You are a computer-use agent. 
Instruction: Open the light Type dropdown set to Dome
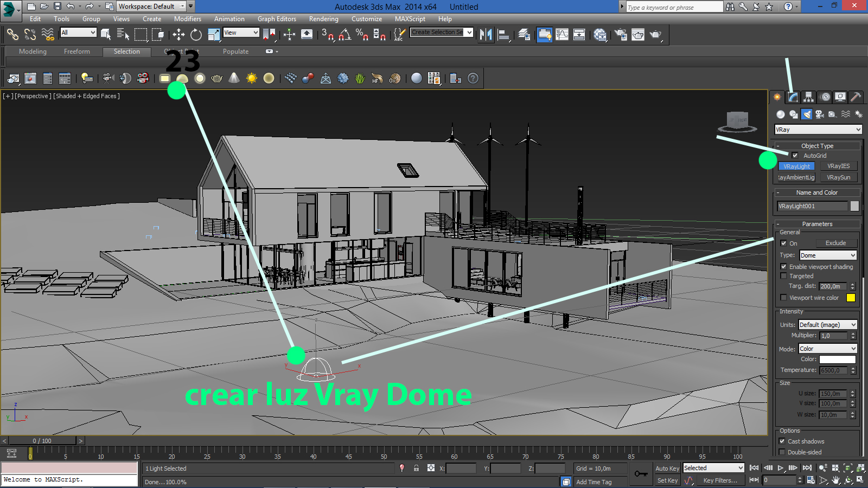coord(828,255)
